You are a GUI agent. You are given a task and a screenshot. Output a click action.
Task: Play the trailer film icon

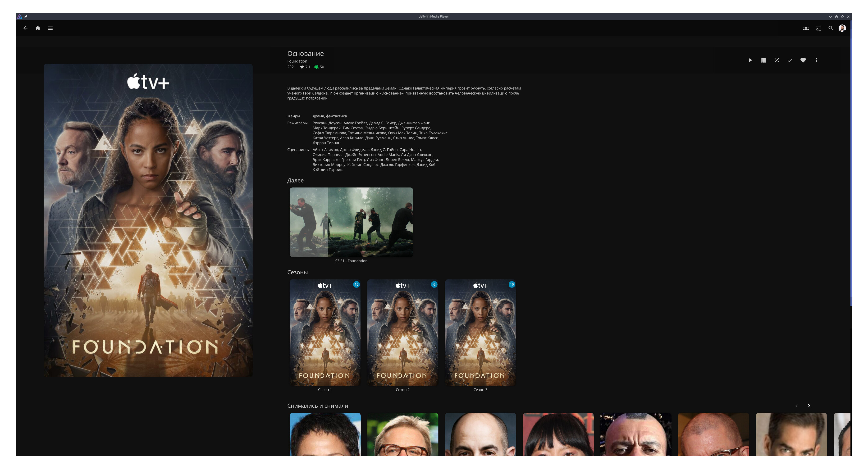763,60
